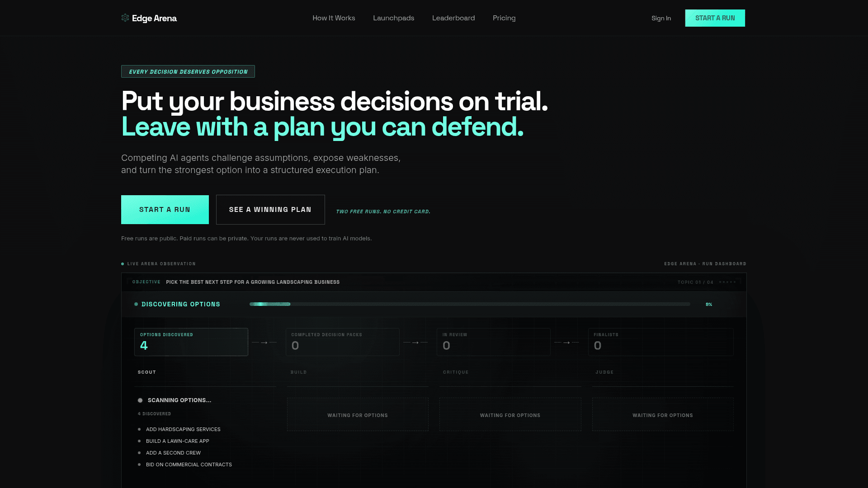
Task: Select Add Hardscaping Services option
Action: click(x=183, y=429)
